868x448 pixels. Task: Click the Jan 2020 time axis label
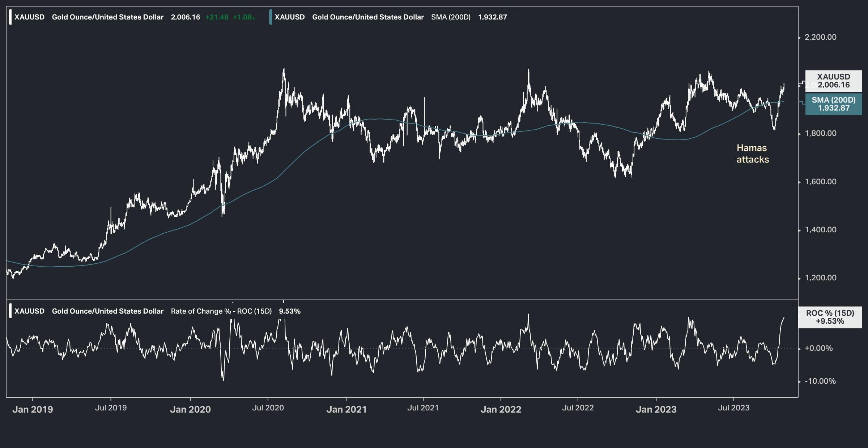(190, 409)
